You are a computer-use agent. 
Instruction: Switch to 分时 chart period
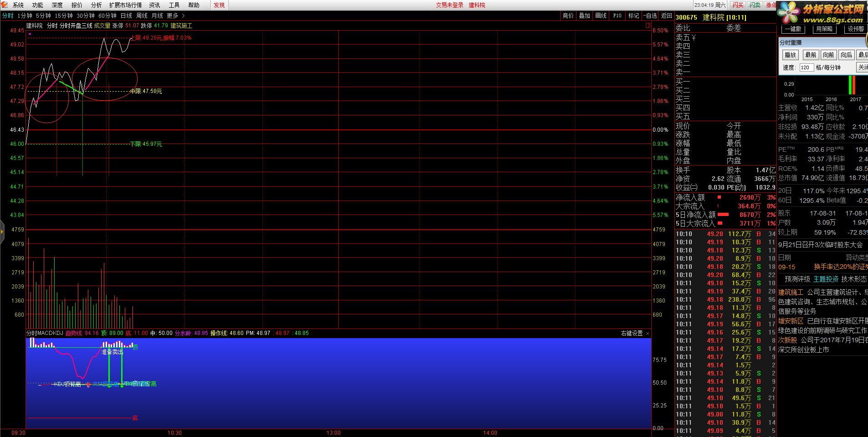pos(8,15)
